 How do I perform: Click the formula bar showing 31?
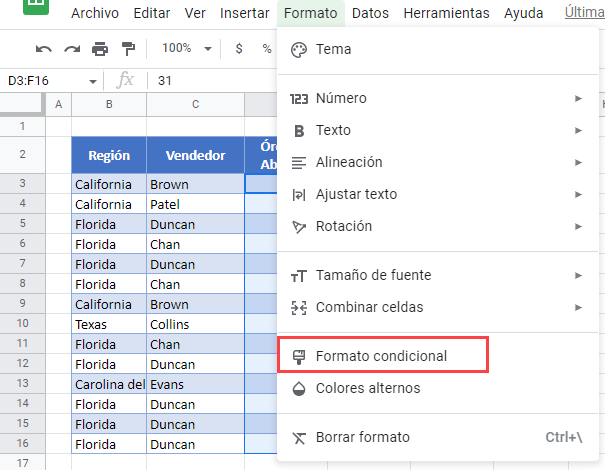tap(212, 81)
